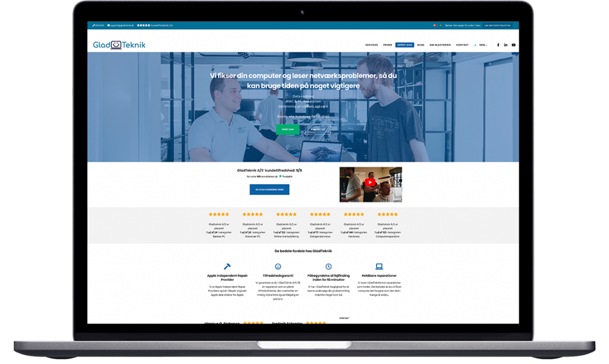Click the smiley icon above Tilfredshedsgaranti
The image size is (609, 364).
coord(278,266)
